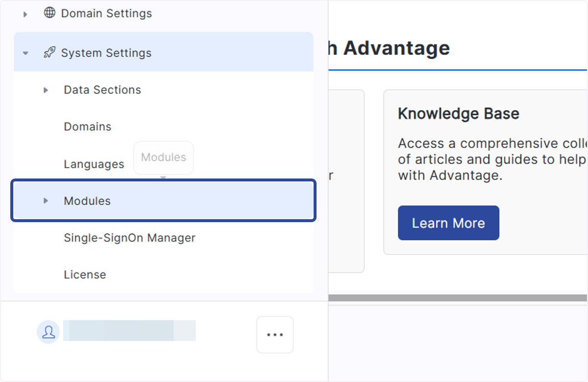Image resolution: width=588 pixels, height=382 pixels.
Task: Expand the Modules submenu arrow
Action: (46, 201)
